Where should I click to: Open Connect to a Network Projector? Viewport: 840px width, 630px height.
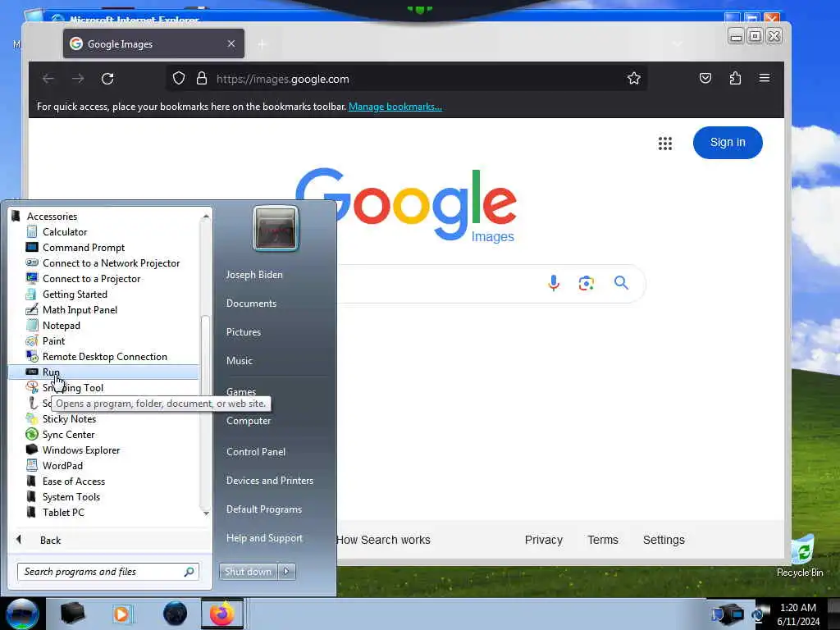pos(111,263)
